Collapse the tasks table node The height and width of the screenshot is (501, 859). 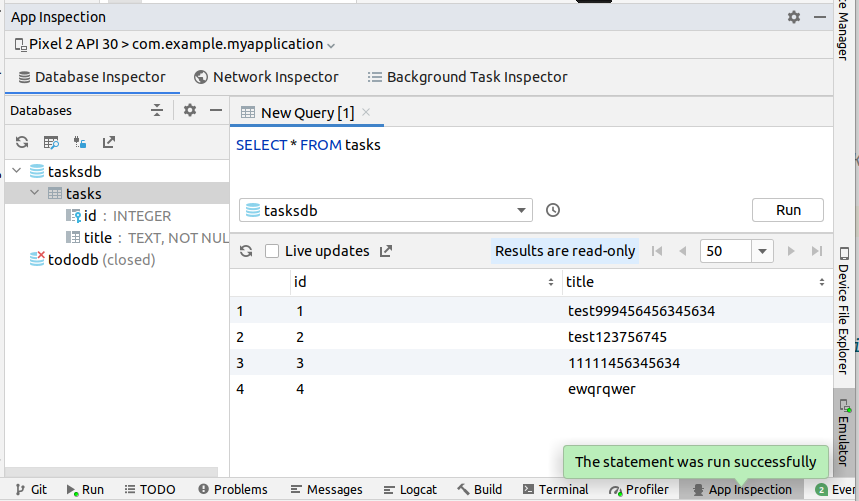point(35,193)
